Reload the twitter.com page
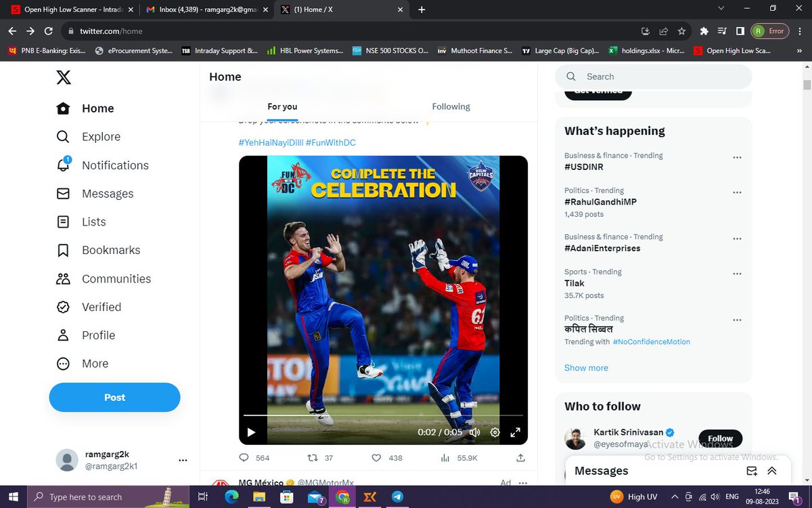The image size is (812, 508). tap(49, 31)
